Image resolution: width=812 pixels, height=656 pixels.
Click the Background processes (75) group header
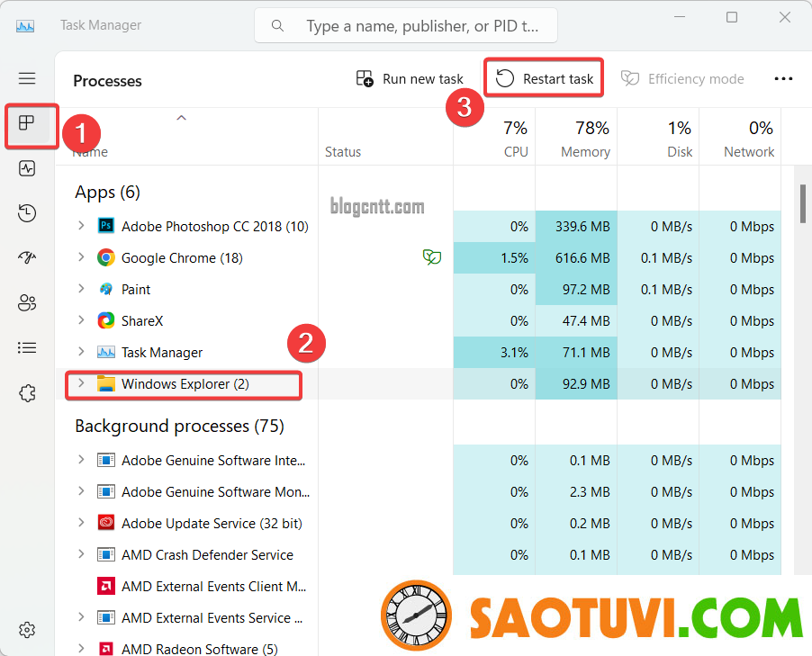179,427
